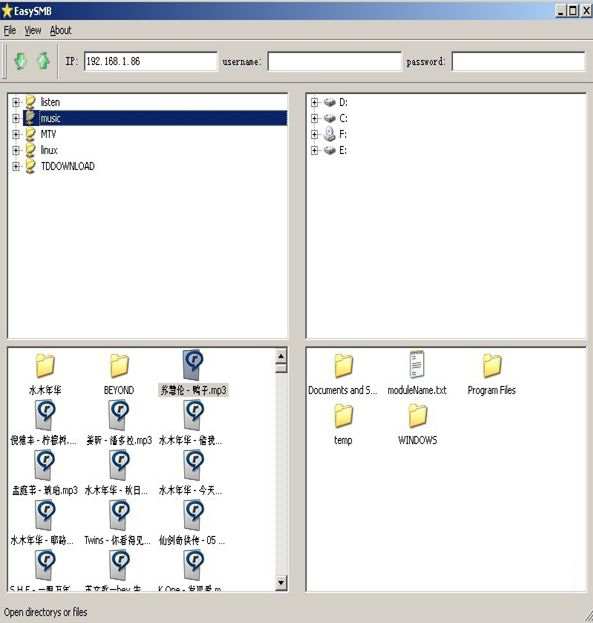Click the moduleName.txt file name text
This screenshot has height=623, width=593.
pyautogui.click(x=417, y=390)
